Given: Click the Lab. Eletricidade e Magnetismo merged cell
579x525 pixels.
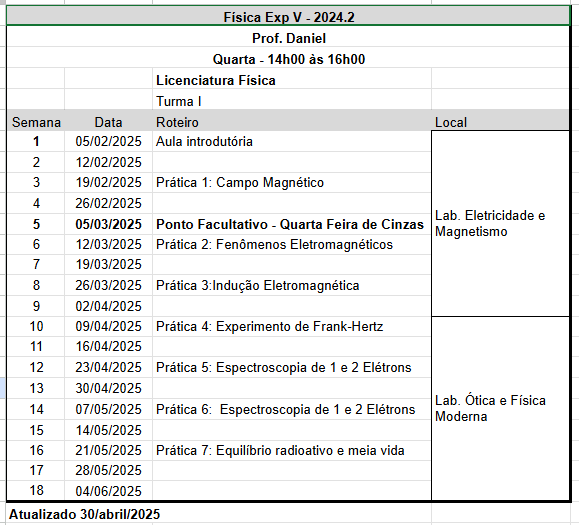Looking at the screenshot, I should coord(500,223).
